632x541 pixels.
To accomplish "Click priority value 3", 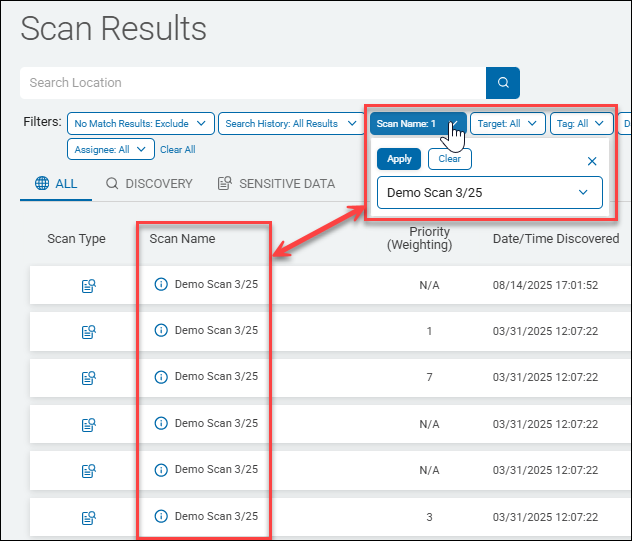I will (x=429, y=517).
